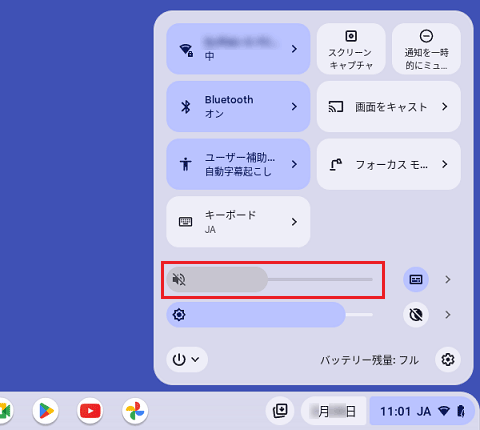Adjust the display brightness slider track
The image size is (480, 430).
pyautogui.click(x=270, y=315)
